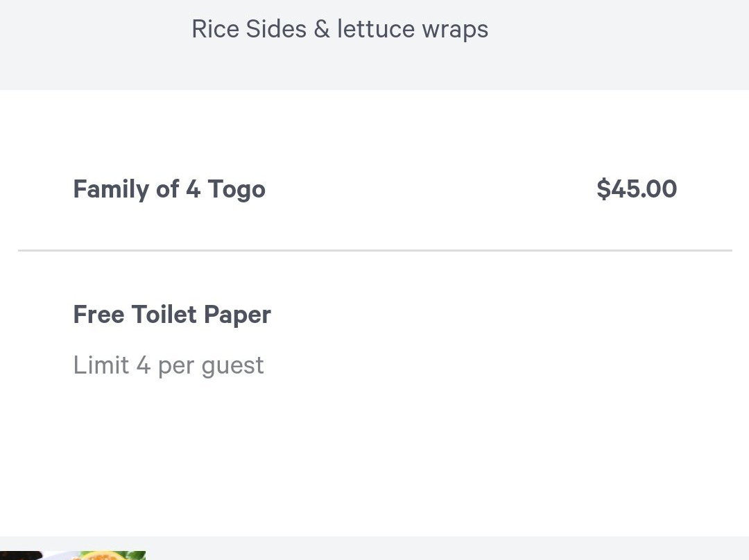
Task: Click the word Rice in the top description
Action: pos(212,29)
